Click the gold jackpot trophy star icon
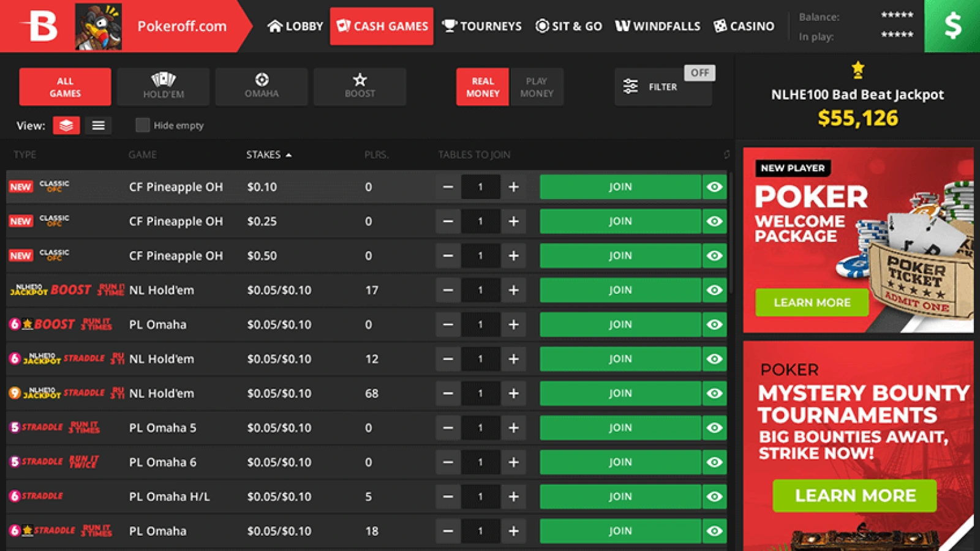 (858, 70)
